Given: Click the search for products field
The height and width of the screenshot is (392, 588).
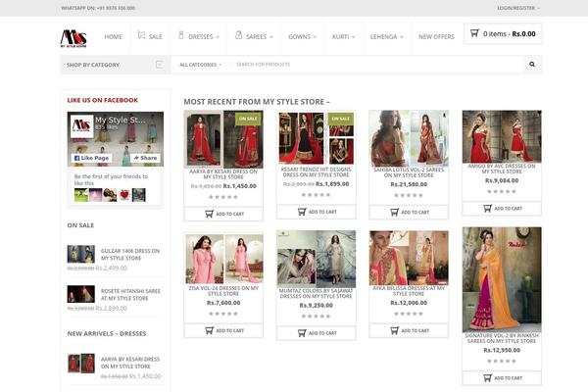Looking at the screenshot, I should (377, 65).
